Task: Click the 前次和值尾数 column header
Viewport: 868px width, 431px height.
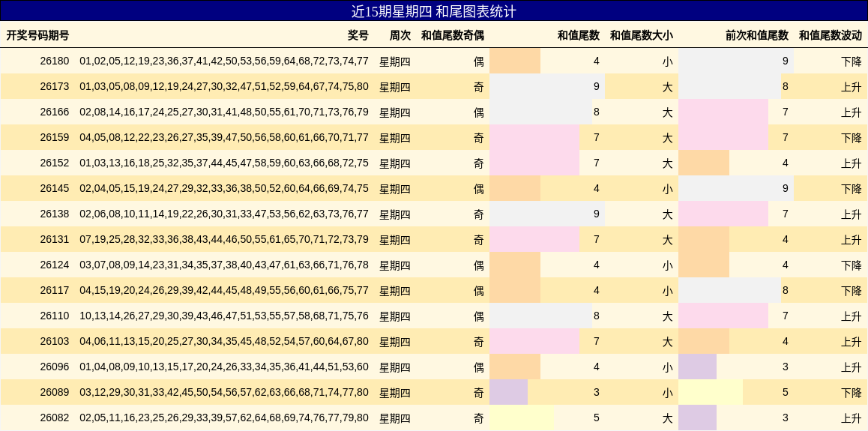Action: point(757,36)
